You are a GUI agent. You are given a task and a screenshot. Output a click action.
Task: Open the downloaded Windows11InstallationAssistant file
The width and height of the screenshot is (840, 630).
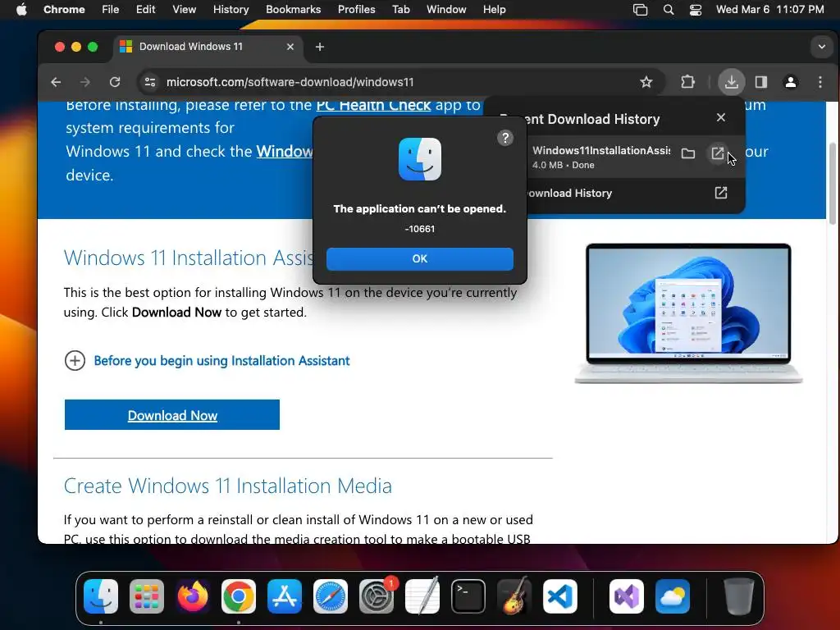pos(717,153)
